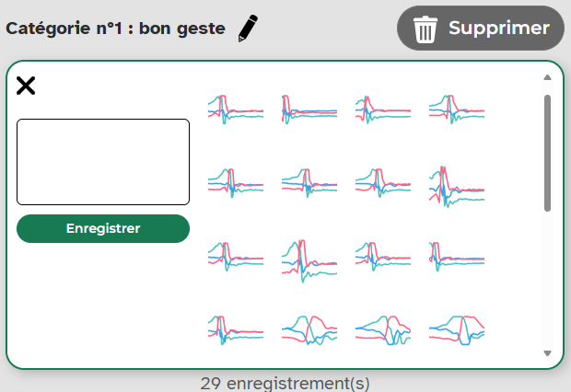This screenshot has width=571, height=392.
Task: Click the Supprimer button
Action: 481,28
